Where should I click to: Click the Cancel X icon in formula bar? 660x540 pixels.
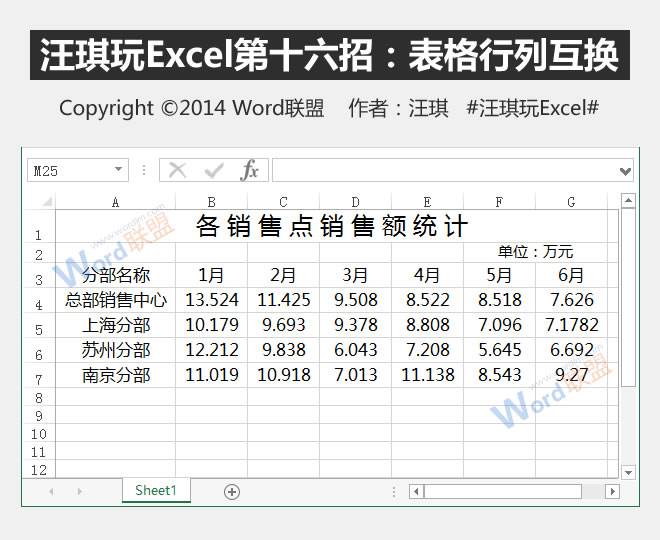178,171
